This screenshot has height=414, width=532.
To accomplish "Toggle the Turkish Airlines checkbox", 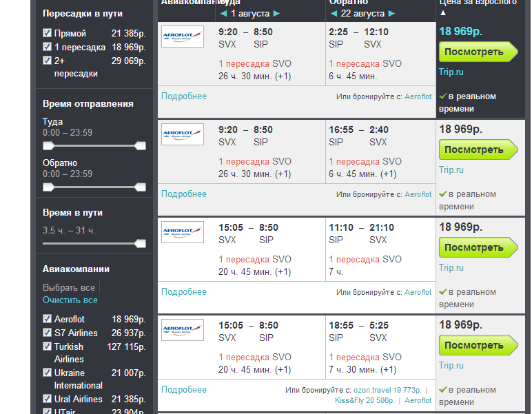I will [x=47, y=346].
